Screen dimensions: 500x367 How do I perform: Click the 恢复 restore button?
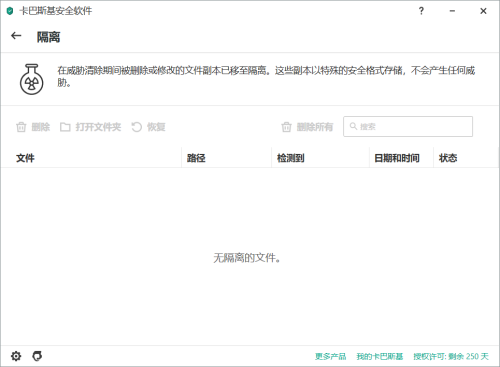tap(148, 127)
